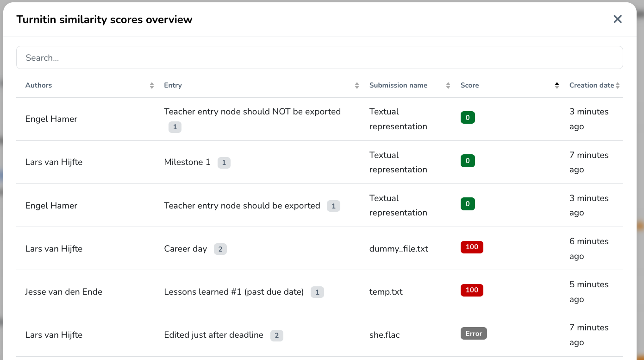Select submission name dummy_file.txt
The width and height of the screenshot is (644, 360).
point(399,249)
